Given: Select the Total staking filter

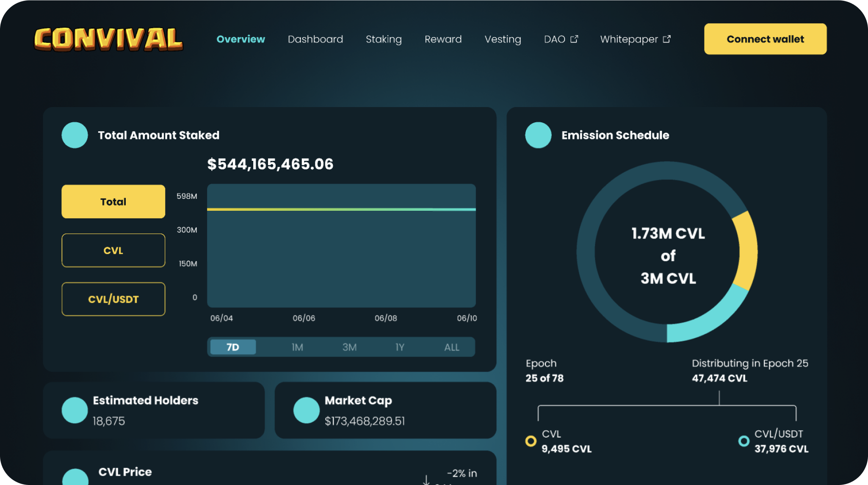Looking at the screenshot, I should click(113, 201).
